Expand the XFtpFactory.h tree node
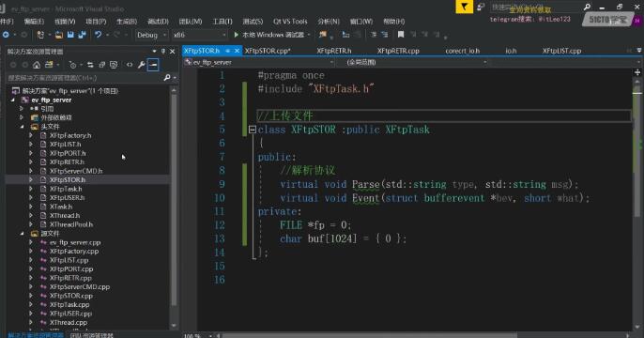This screenshot has height=338, width=644. [x=31, y=135]
